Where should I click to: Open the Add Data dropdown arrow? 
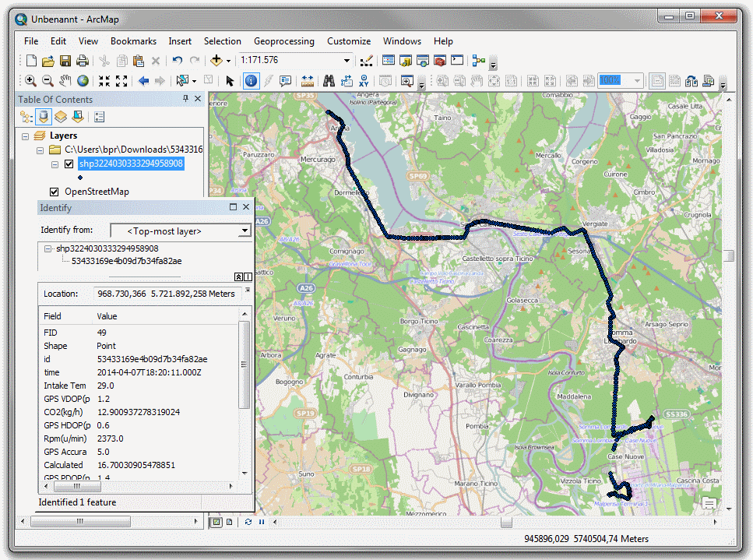tap(228, 61)
